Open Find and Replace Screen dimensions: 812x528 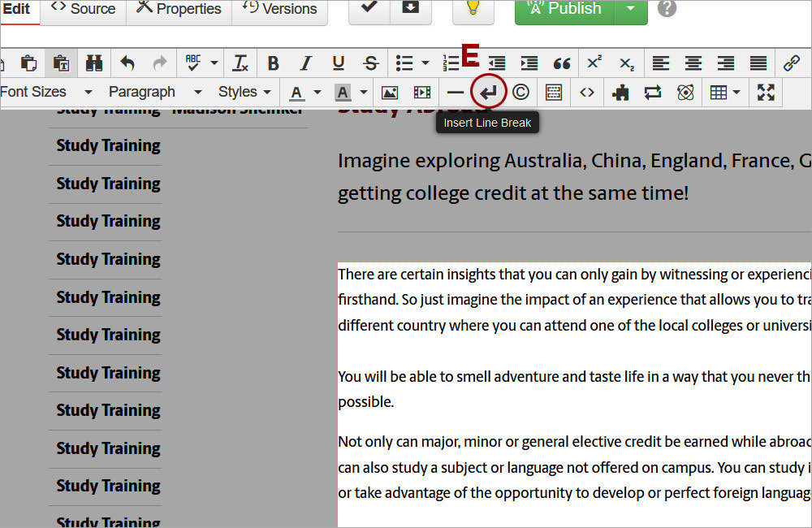tap(94, 63)
